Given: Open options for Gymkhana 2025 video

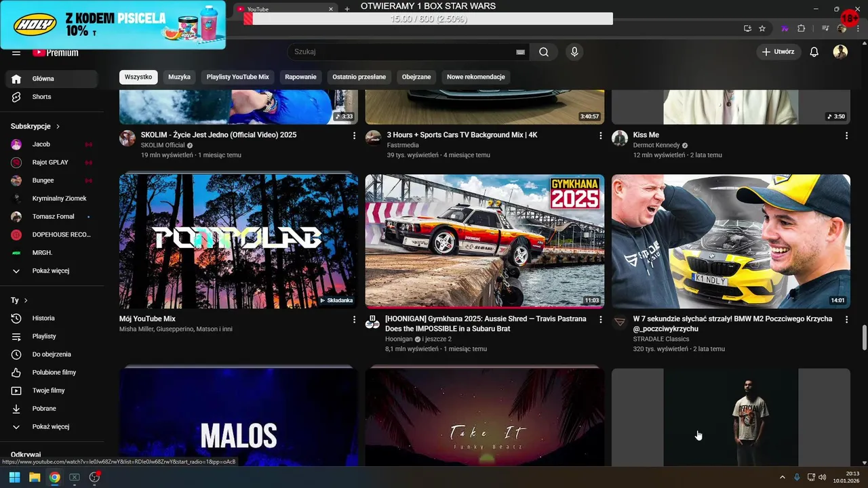Looking at the screenshot, I should tap(600, 319).
